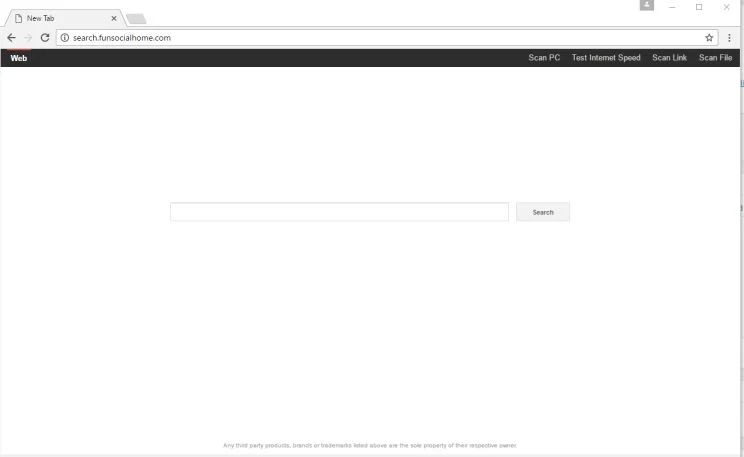The width and height of the screenshot is (744, 457).
Task: View site information icon in address bar
Action: (65, 37)
